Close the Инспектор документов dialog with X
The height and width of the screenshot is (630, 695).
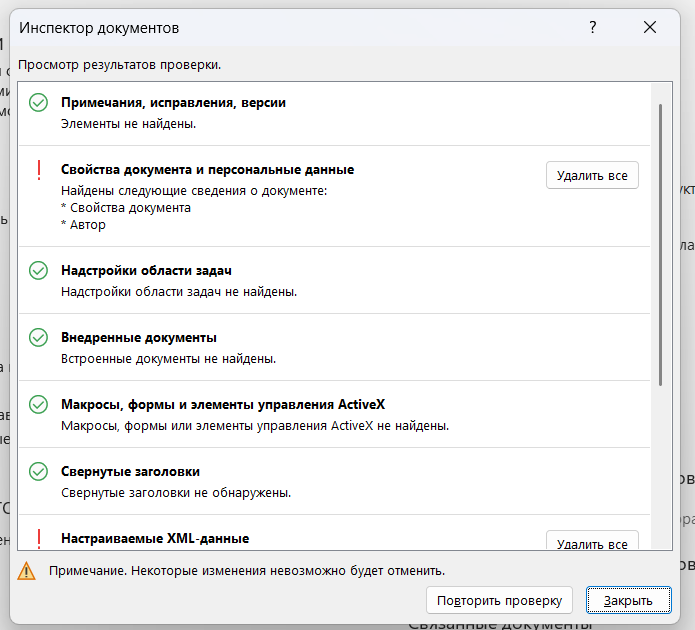pyautogui.click(x=650, y=27)
